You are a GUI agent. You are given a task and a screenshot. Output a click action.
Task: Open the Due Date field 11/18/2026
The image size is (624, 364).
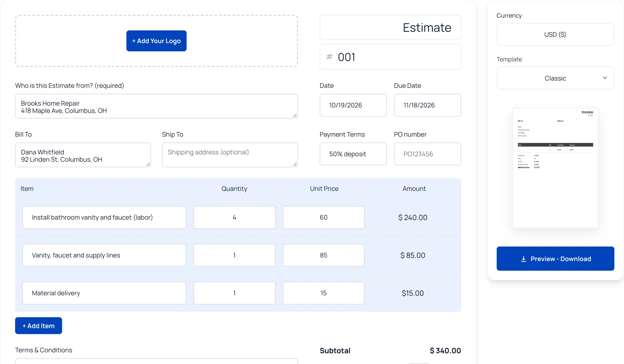coord(427,105)
